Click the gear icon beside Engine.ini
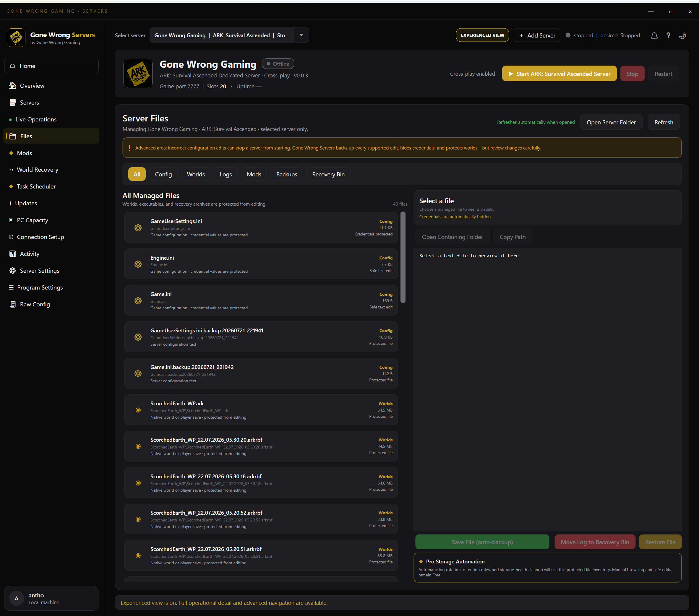 138,264
